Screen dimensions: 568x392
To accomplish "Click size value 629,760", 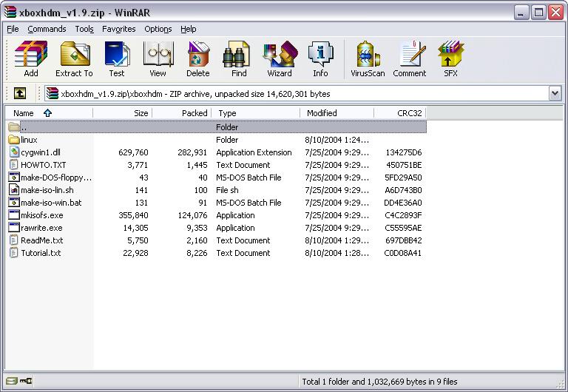I will (133, 152).
